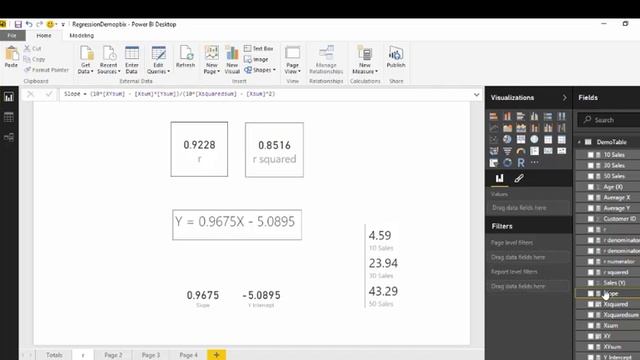Screen dimensions: 640x360
Task: Cancel the formula with the X button
Action: 30,94
